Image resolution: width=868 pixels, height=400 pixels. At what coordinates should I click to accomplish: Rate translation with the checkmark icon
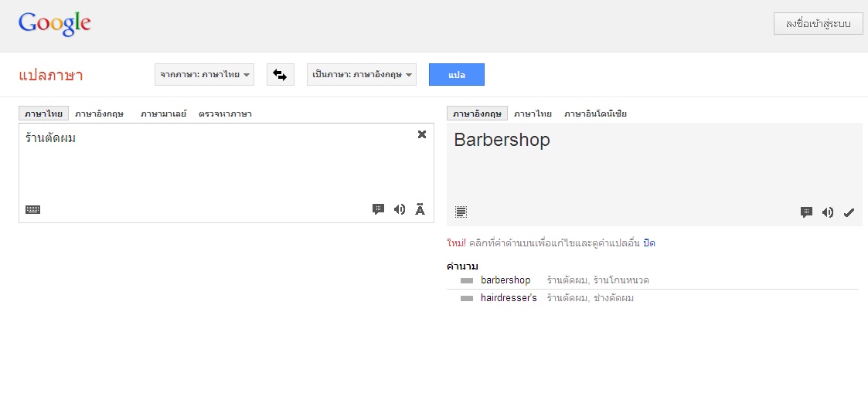[x=849, y=212]
